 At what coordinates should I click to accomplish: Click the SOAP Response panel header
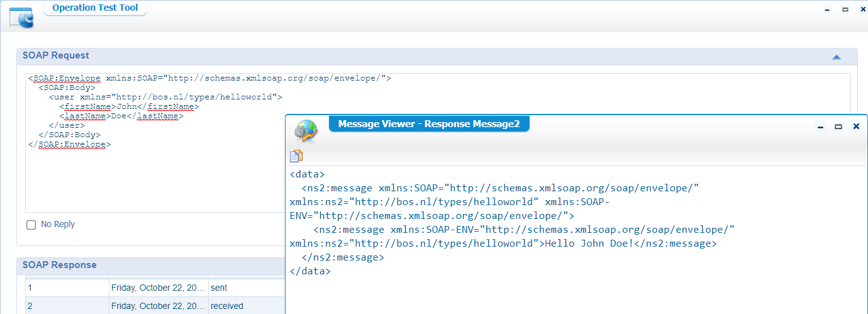[151, 266]
